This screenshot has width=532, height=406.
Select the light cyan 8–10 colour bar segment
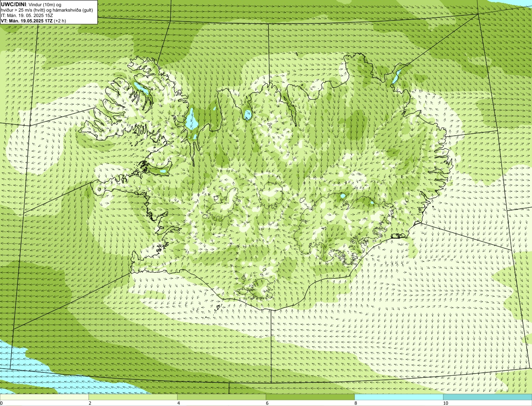pos(399,397)
